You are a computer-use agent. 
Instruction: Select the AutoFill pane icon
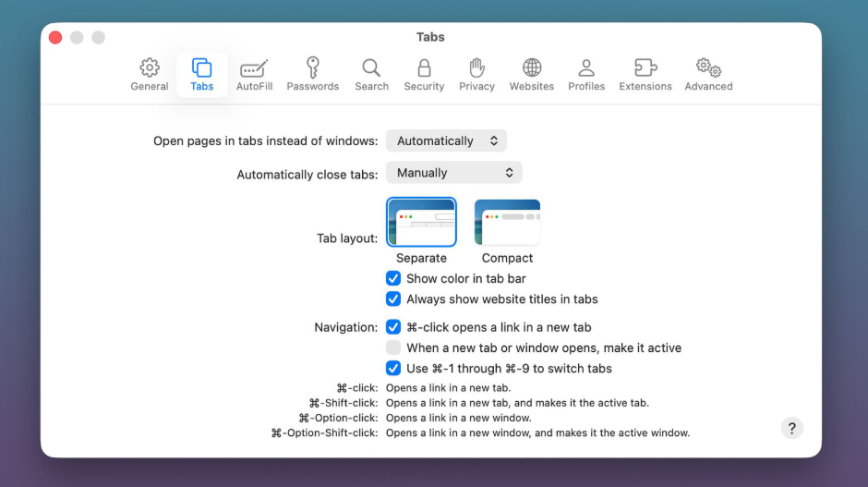254,68
